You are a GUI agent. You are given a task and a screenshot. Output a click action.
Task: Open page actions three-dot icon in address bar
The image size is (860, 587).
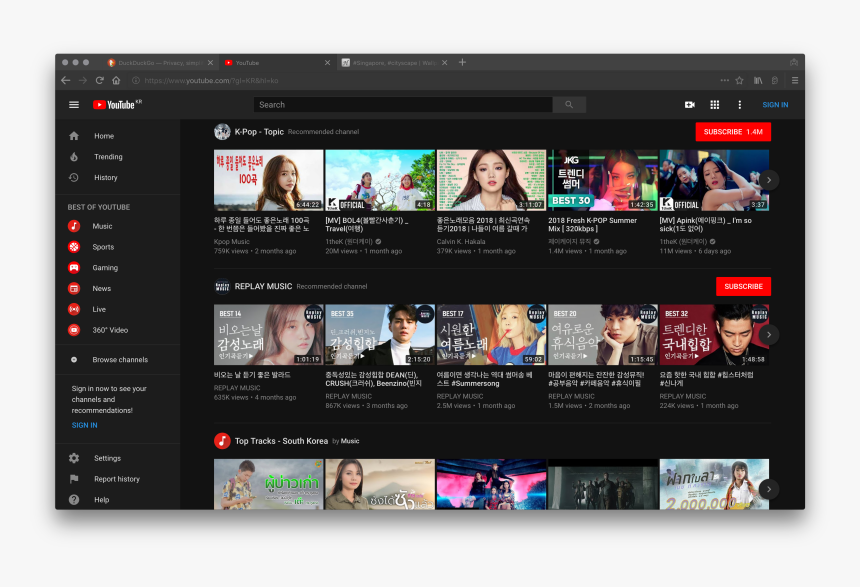724,81
